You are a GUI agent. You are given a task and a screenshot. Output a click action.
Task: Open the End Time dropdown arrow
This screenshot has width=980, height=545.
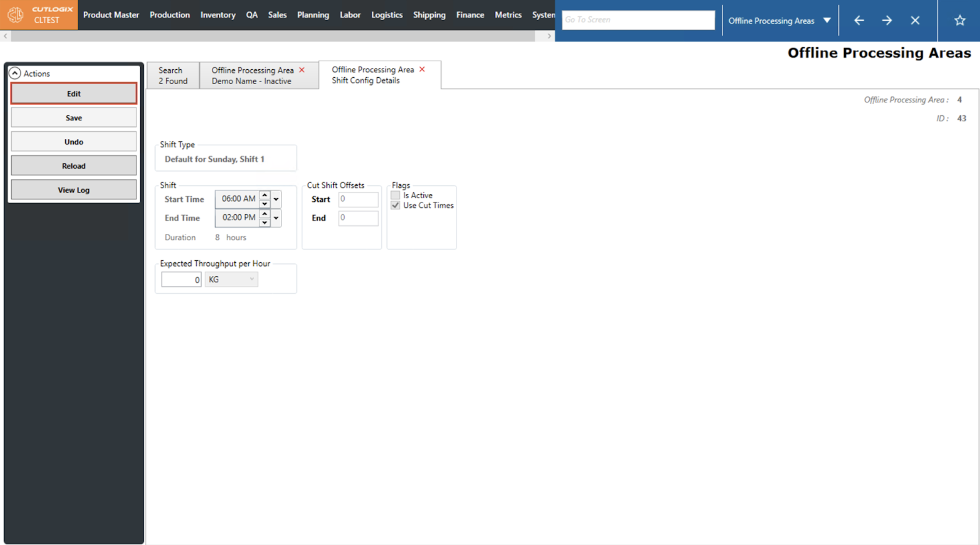point(276,218)
